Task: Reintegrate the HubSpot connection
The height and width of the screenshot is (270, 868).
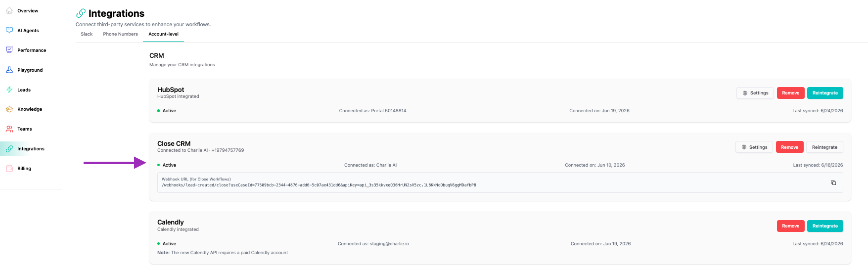Action: click(825, 93)
